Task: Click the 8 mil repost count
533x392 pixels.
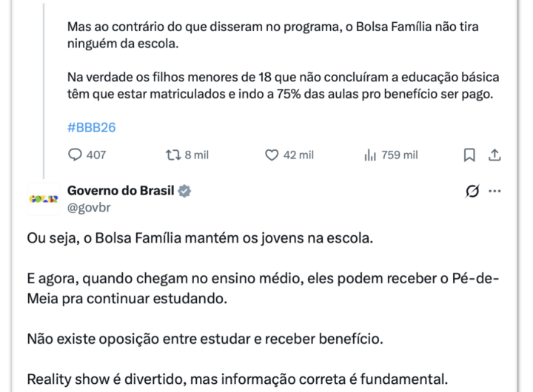Action: (196, 155)
